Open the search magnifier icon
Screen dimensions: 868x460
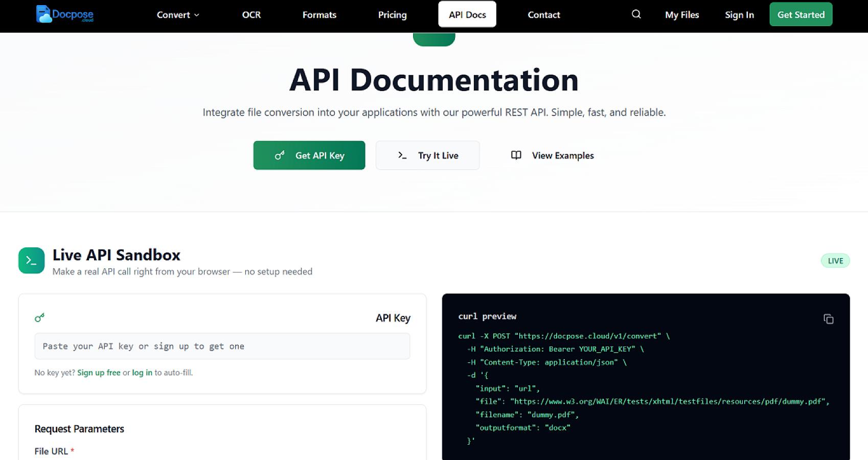tap(636, 14)
